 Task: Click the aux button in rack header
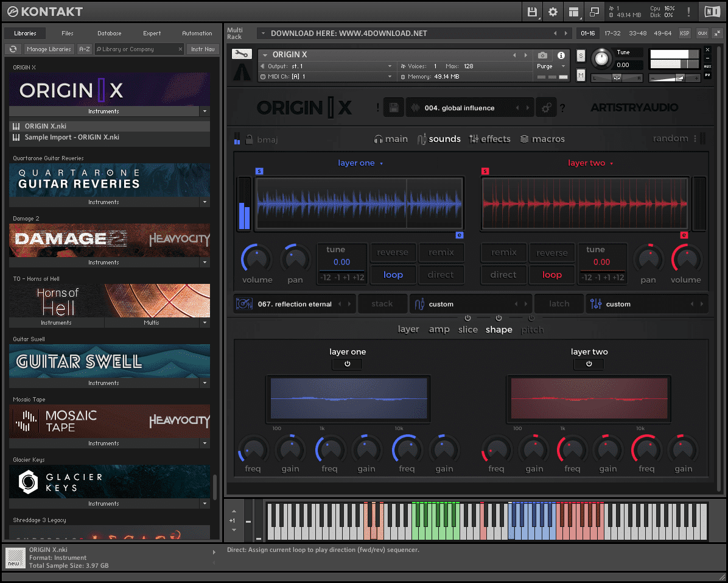point(702,33)
